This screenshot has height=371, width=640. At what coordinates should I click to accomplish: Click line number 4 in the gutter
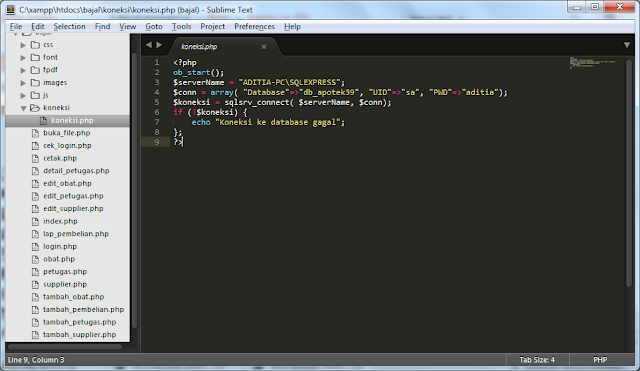157,92
